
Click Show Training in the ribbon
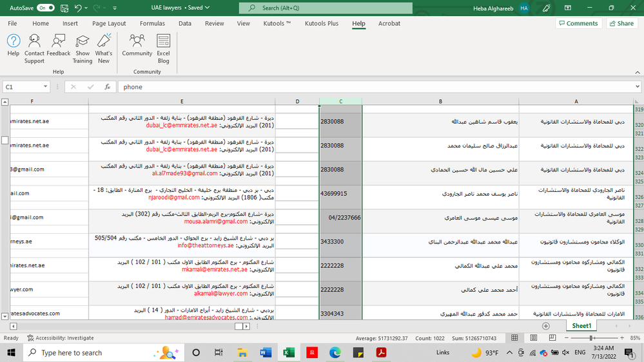[82, 49]
